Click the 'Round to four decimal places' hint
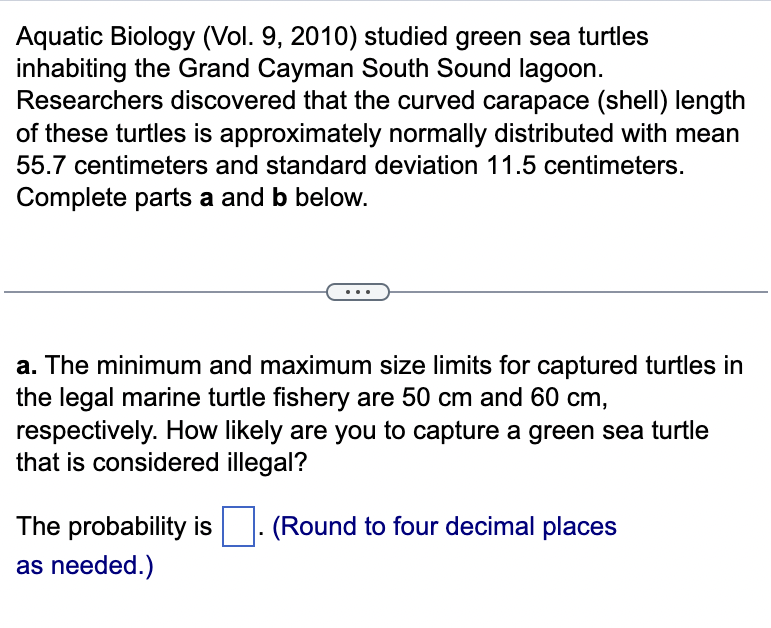 point(445,526)
